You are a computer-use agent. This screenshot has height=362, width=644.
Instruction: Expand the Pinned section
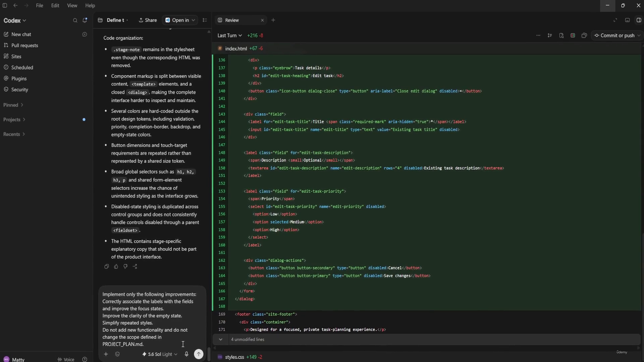coord(13,105)
